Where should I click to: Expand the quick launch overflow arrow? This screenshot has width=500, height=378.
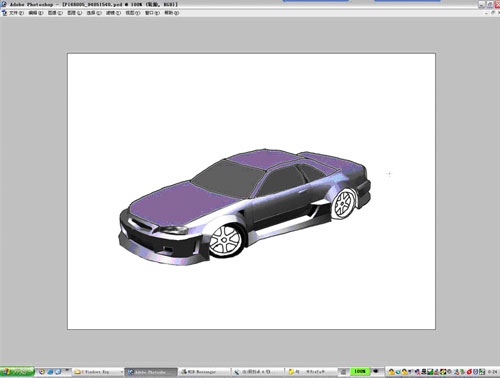(x=67, y=371)
